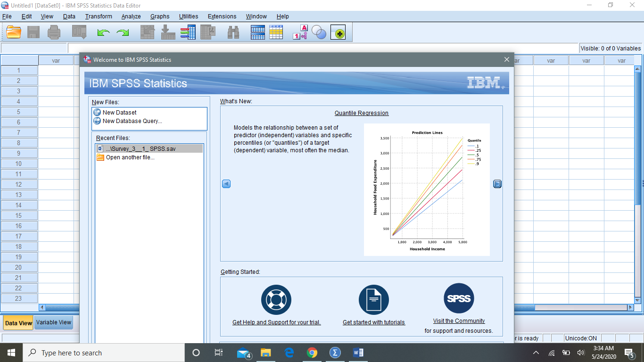
Task: Show the previous What's New slide
Action: coord(226,184)
